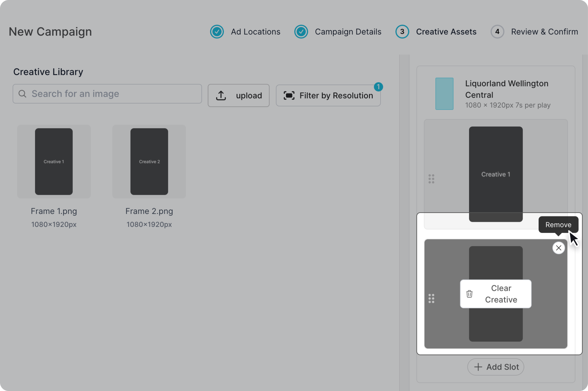Click the teal Liquorland screen swatch
Screen dimensions: 588x391
[x=444, y=94]
